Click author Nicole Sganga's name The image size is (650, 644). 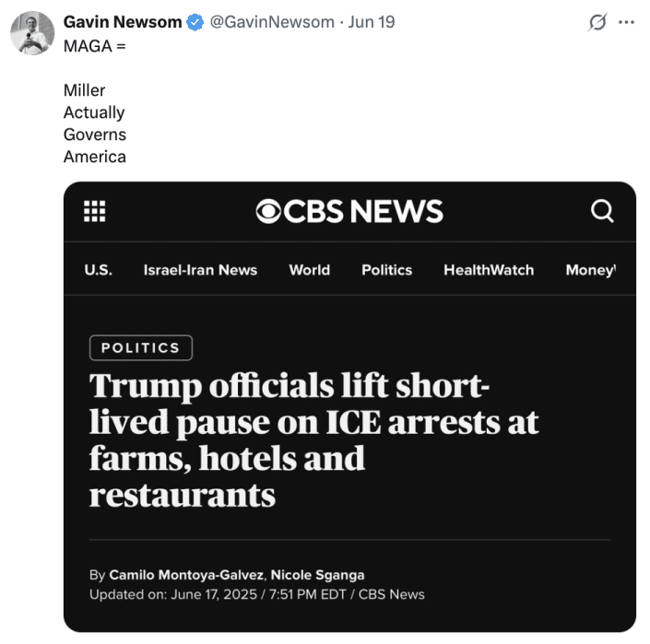[318, 575]
